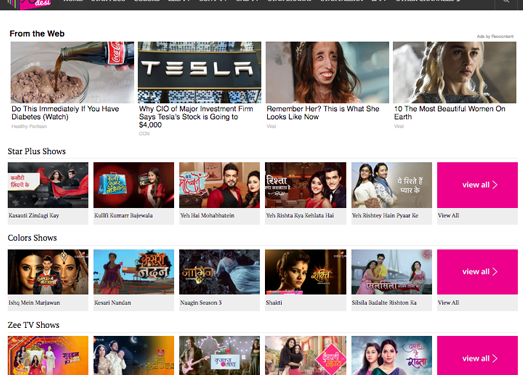
Task: Open 'Why CIO of Major Investment Firm' headline
Action: 196,117
